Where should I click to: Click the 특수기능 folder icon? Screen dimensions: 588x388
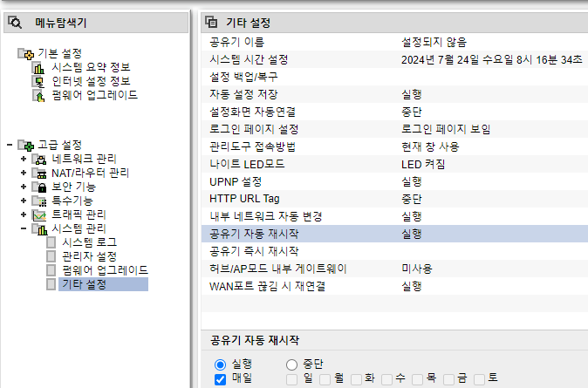coord(39,201)
